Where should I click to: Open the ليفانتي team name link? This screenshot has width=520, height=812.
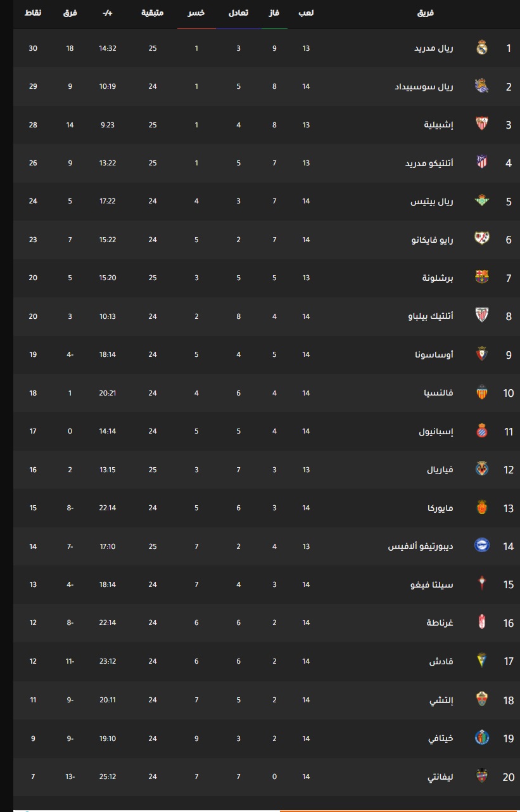(x=440, y=776)
